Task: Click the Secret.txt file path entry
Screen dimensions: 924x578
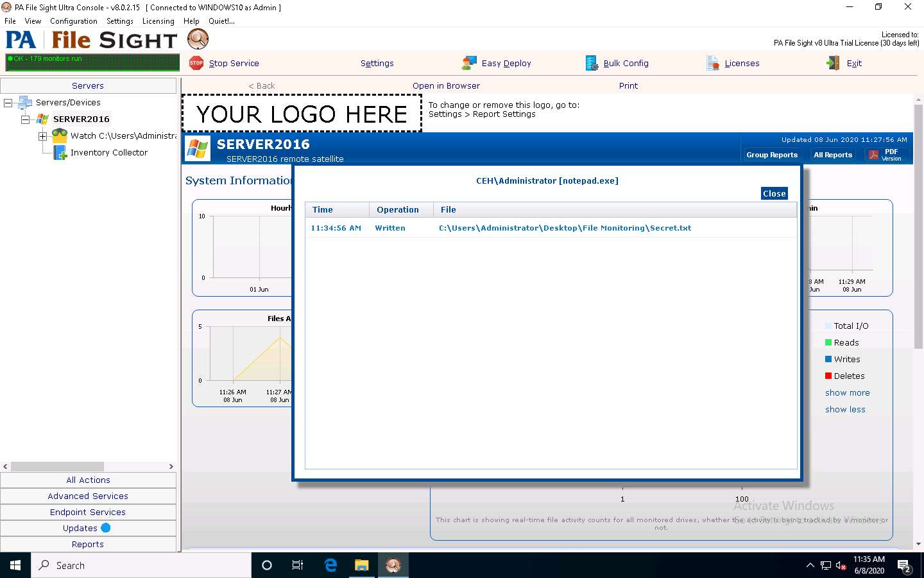Action: [565, 228]
